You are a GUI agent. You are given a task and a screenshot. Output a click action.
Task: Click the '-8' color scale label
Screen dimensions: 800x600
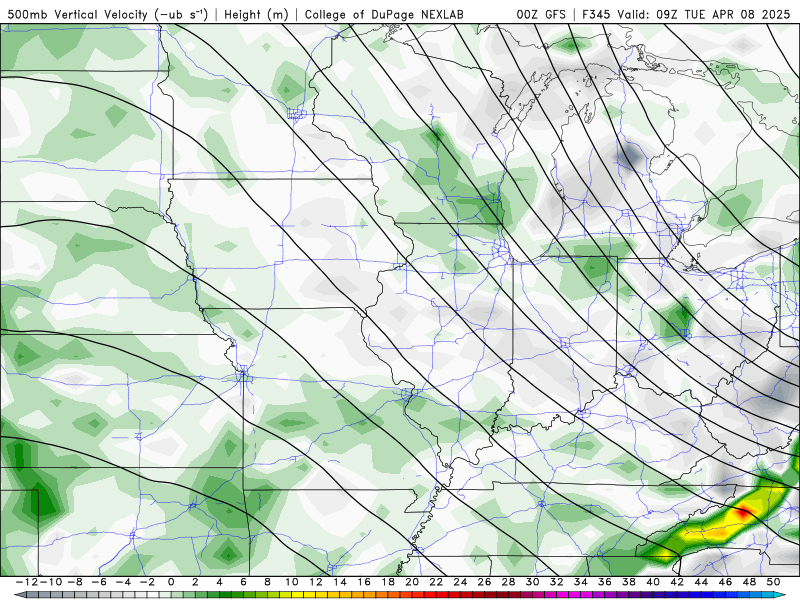tap(74, 582)
